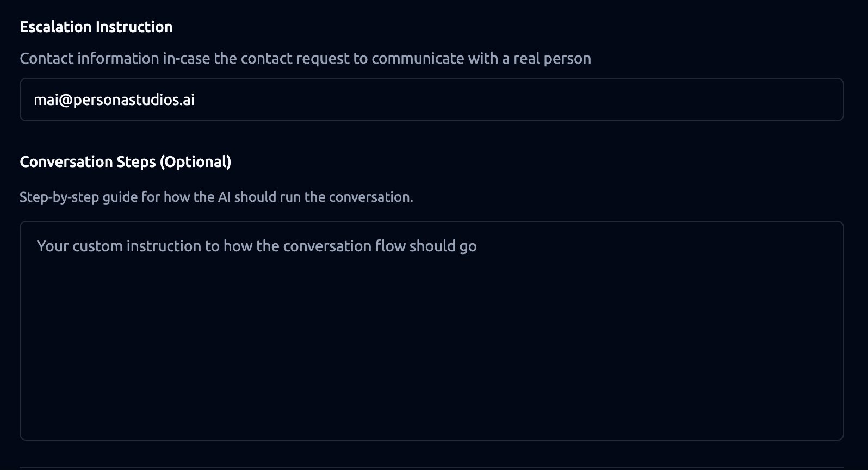Click the empty right side of email field

(x=653, y=100)
